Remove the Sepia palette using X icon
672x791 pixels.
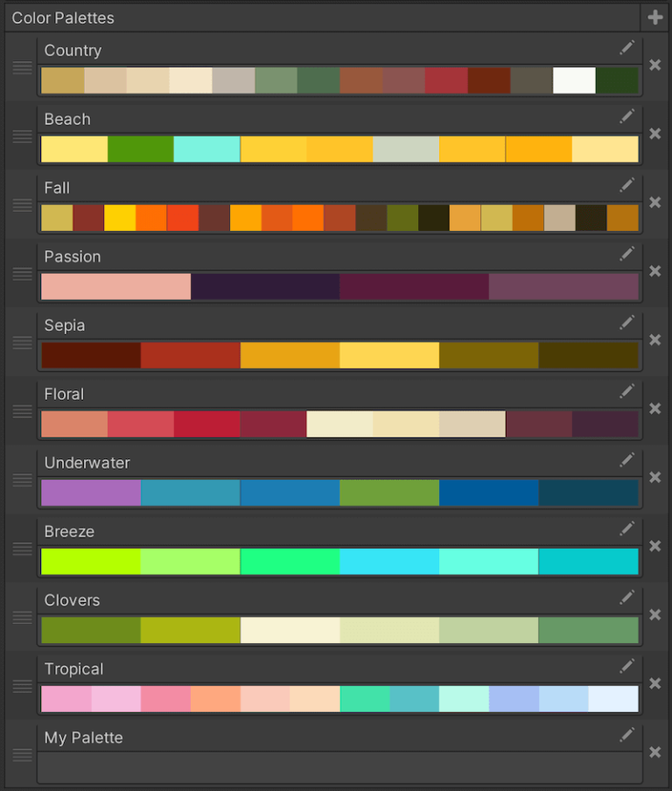tap(654, 340)
